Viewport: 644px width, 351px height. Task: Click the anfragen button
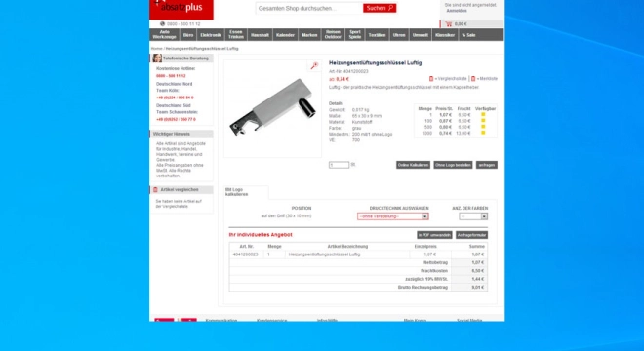(487, 165)
